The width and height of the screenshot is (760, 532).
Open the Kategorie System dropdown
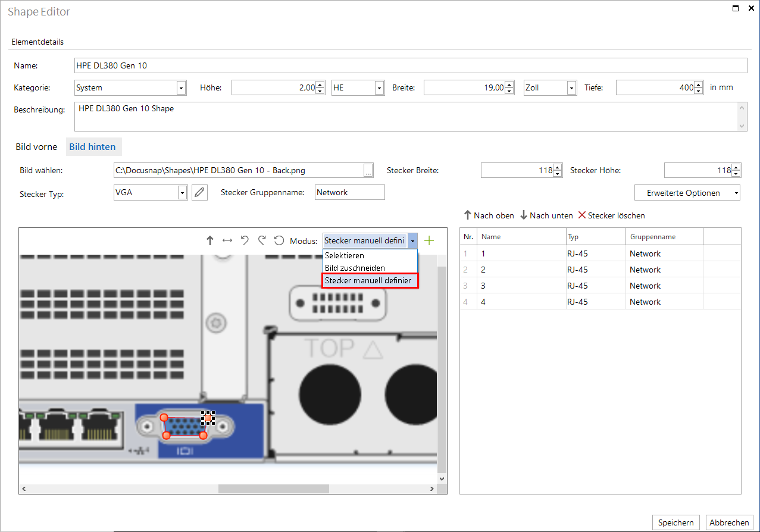click(x=181, y=87)
